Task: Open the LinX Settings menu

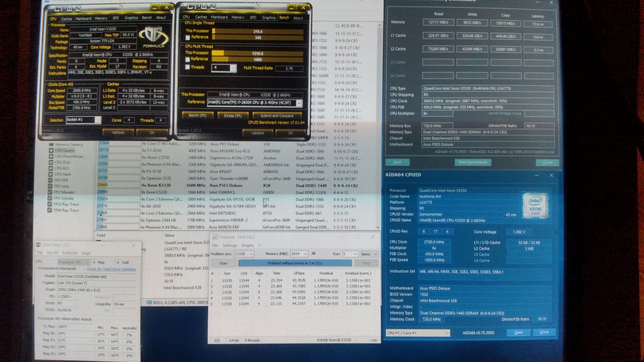Action: point(229,245)
